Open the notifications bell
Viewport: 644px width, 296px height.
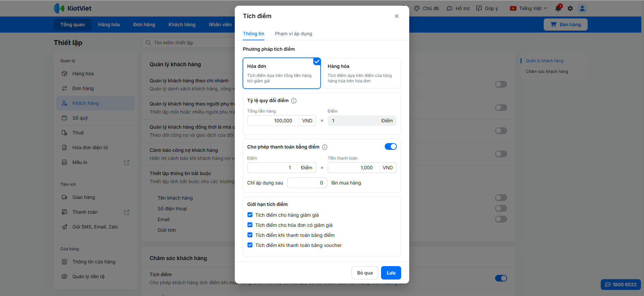[558, 8]
